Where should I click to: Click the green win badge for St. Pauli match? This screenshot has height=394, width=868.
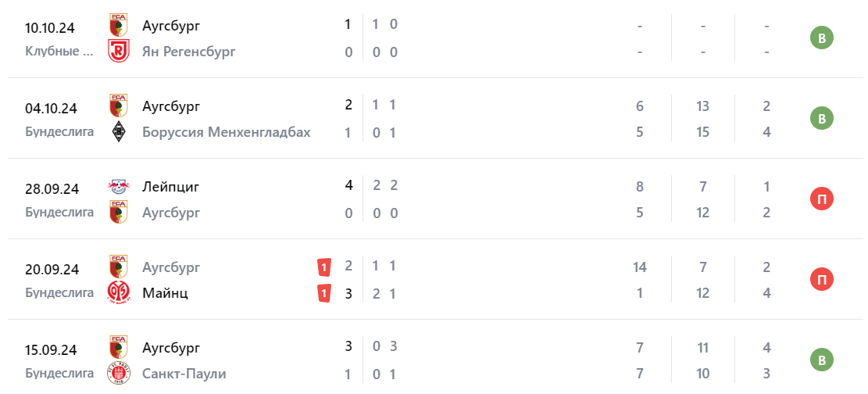(821, 360)
